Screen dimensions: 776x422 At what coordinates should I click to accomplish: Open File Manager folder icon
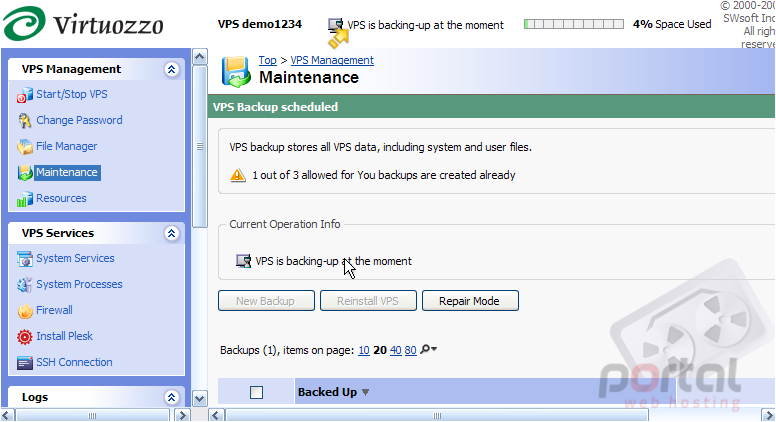click(25, 146)
